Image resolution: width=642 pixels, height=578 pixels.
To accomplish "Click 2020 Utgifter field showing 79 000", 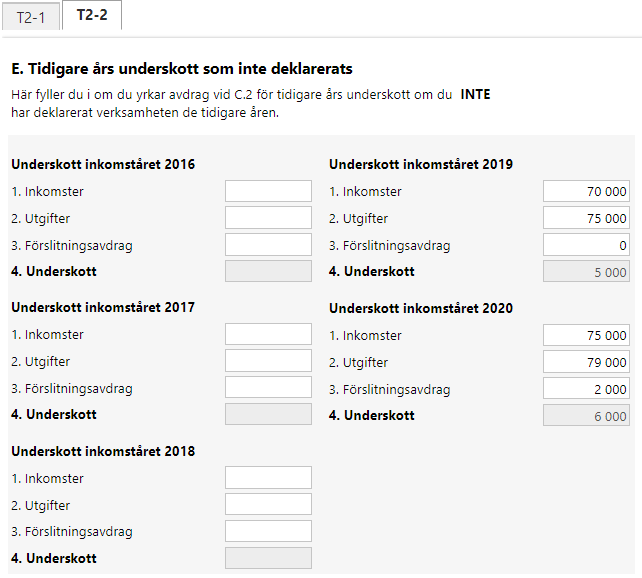I will pos(586,362).
